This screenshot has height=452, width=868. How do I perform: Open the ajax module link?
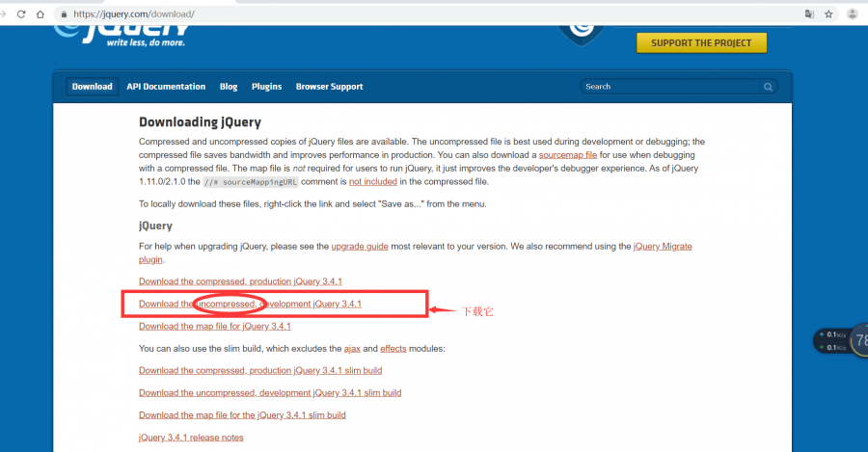(x=352, y=349)
